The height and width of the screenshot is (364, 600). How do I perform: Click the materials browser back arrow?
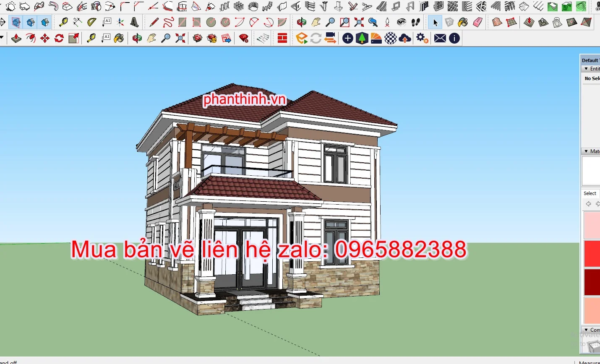click(x=588, y=204)
